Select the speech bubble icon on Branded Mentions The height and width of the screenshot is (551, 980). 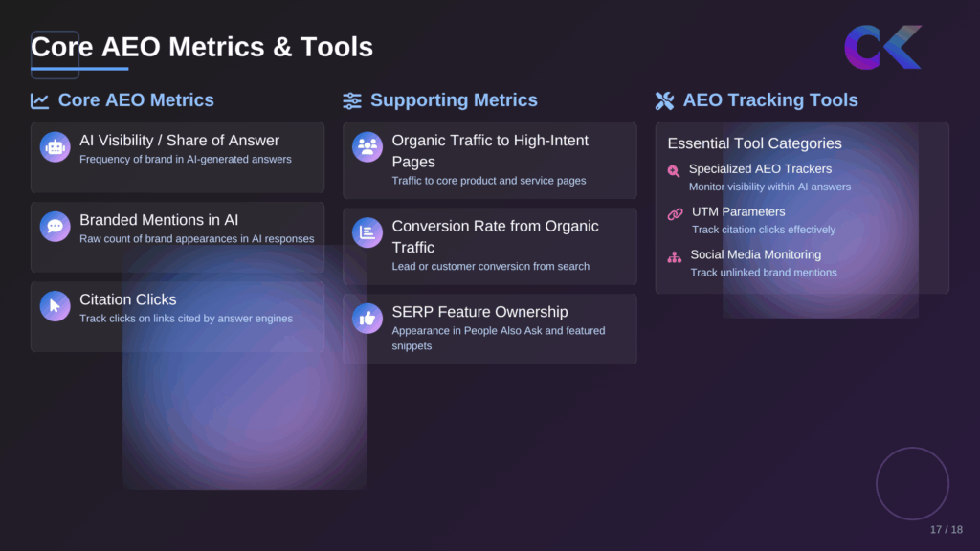click(55, 226)
